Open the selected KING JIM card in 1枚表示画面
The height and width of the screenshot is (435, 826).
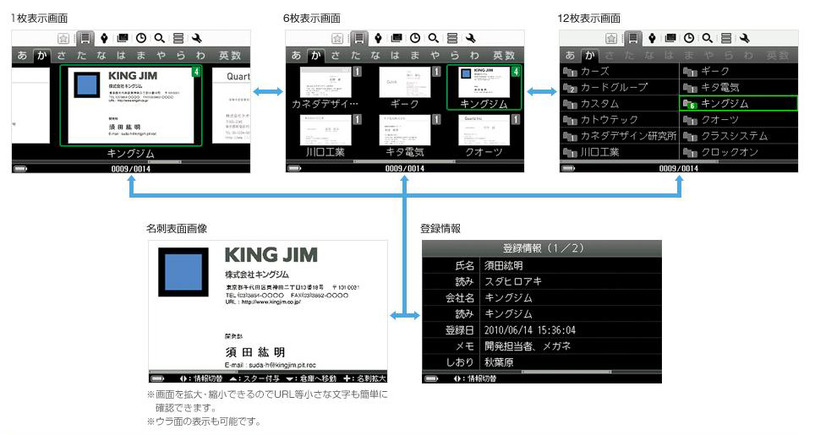tap(131, 105)
